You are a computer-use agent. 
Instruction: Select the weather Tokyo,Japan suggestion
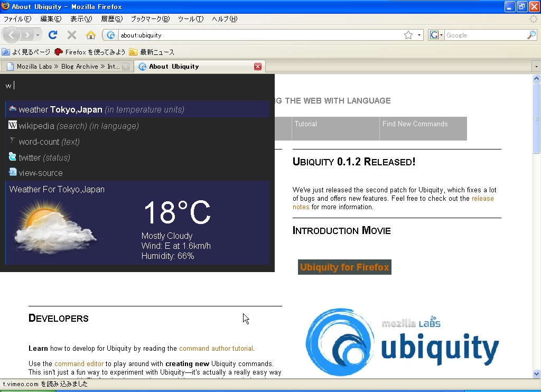[137, 109]
